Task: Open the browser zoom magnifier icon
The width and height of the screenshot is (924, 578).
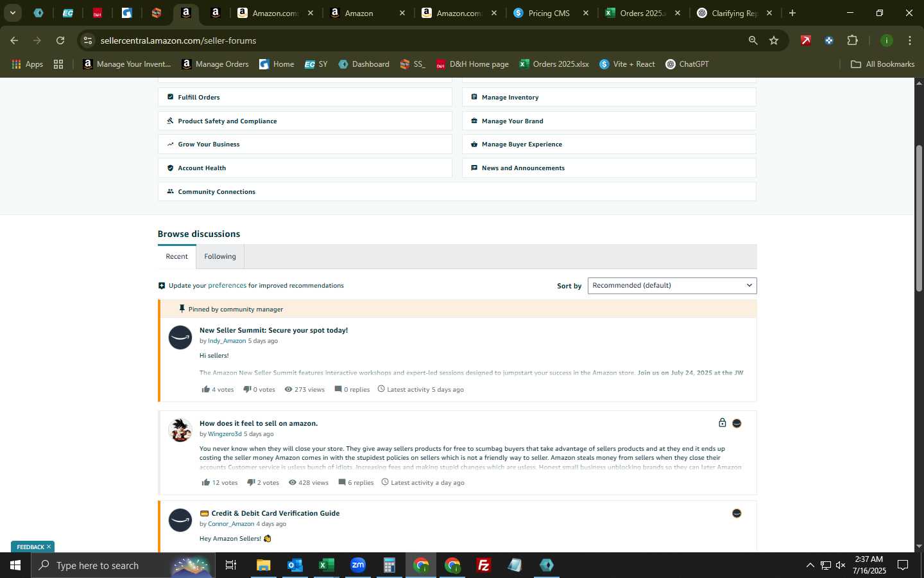Action: [x=753, y=40]
